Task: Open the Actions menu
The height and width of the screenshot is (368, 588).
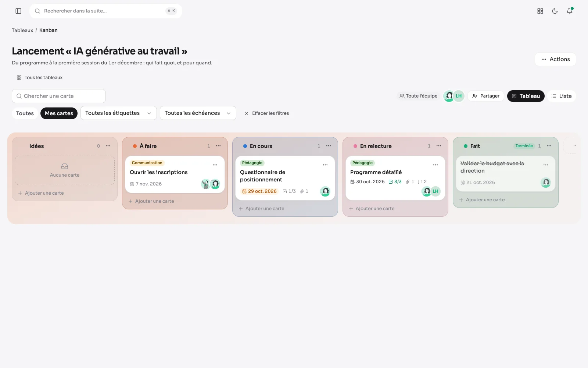Action: tap(555, 59)
